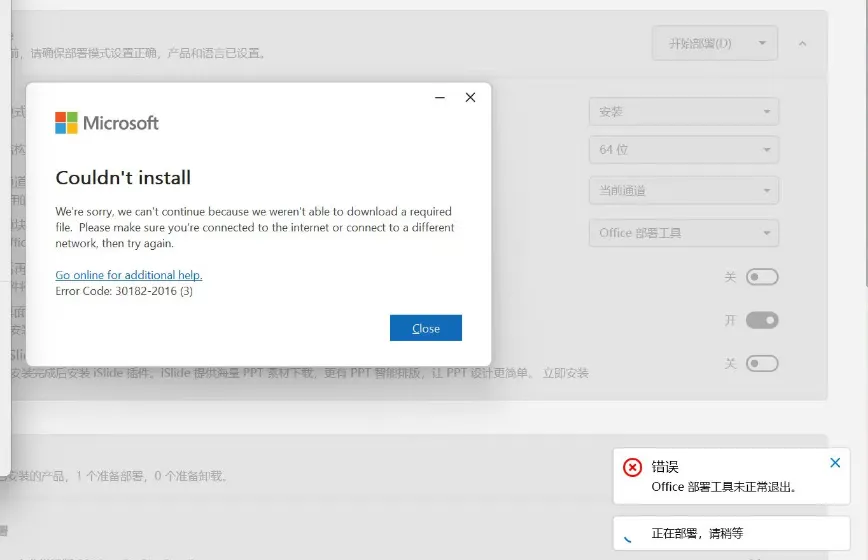
Task: Click the 'Couldn't install' heading
Action: click(x=123, y=178)
